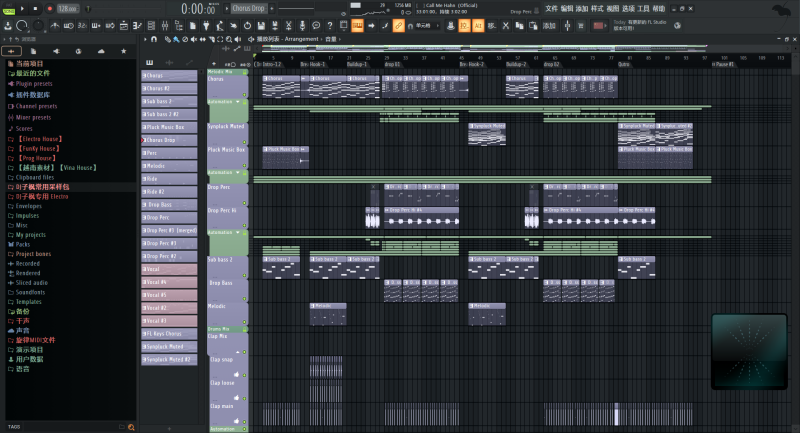800x433 pixels.
Task: Open the browser cloud tab icon
Action: tap(101, 51)
